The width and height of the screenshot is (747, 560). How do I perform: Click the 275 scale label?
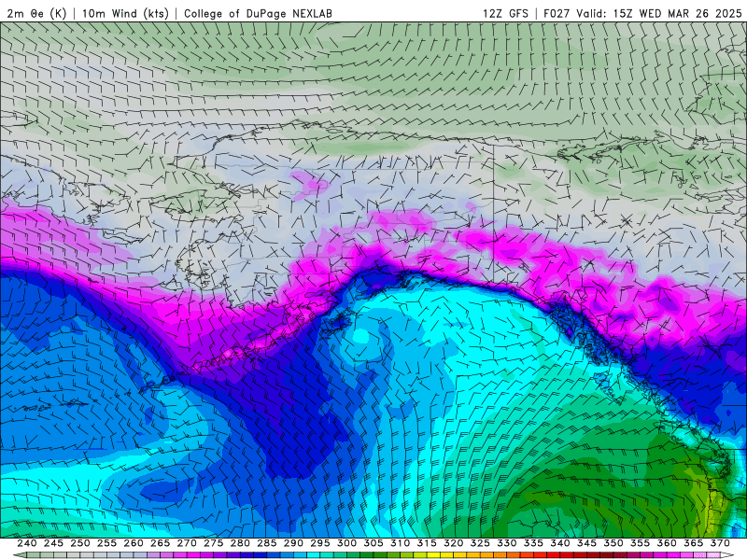click(214, 543)
